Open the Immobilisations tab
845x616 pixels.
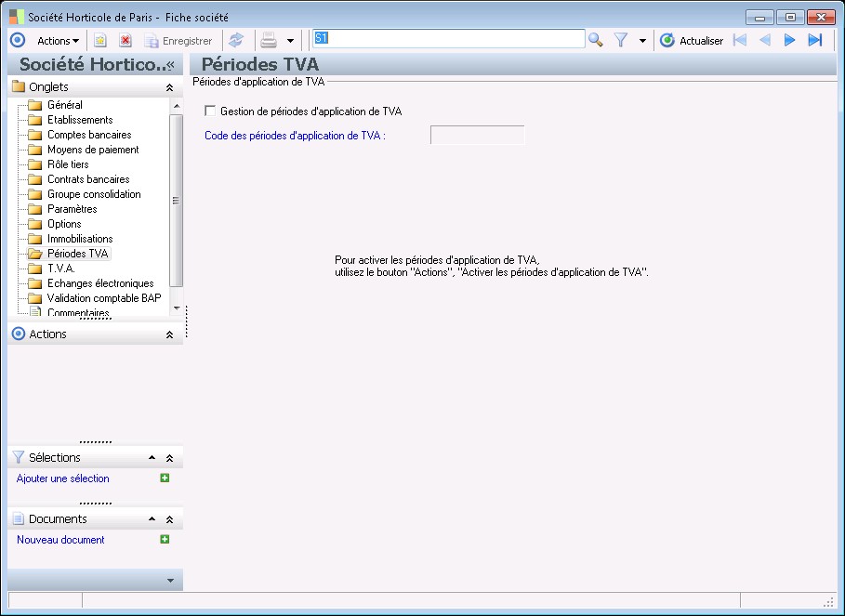click(x=80, y=239)
